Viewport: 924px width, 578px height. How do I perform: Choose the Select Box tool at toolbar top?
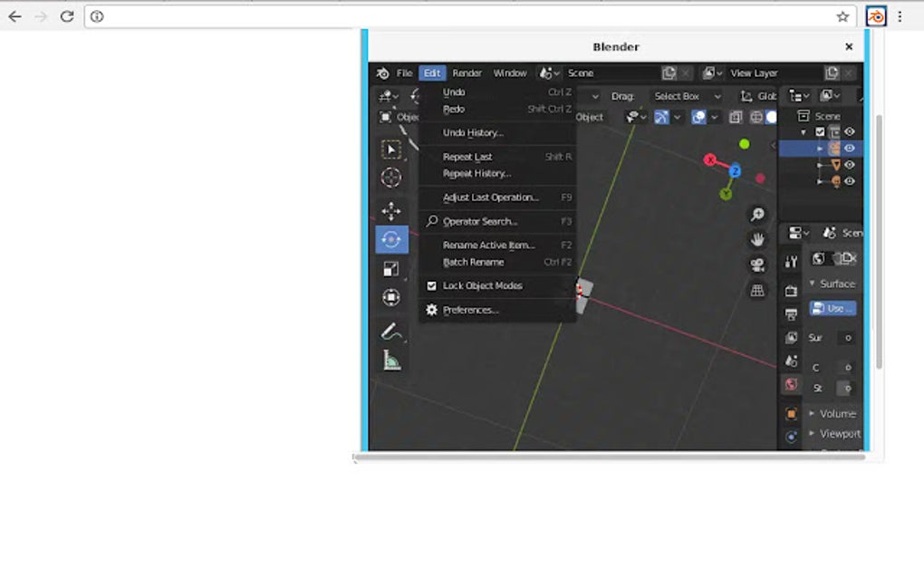click(392, 149)
